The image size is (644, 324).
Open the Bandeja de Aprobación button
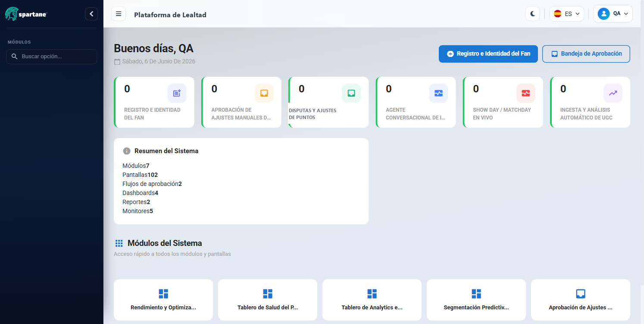coord(586,54)
